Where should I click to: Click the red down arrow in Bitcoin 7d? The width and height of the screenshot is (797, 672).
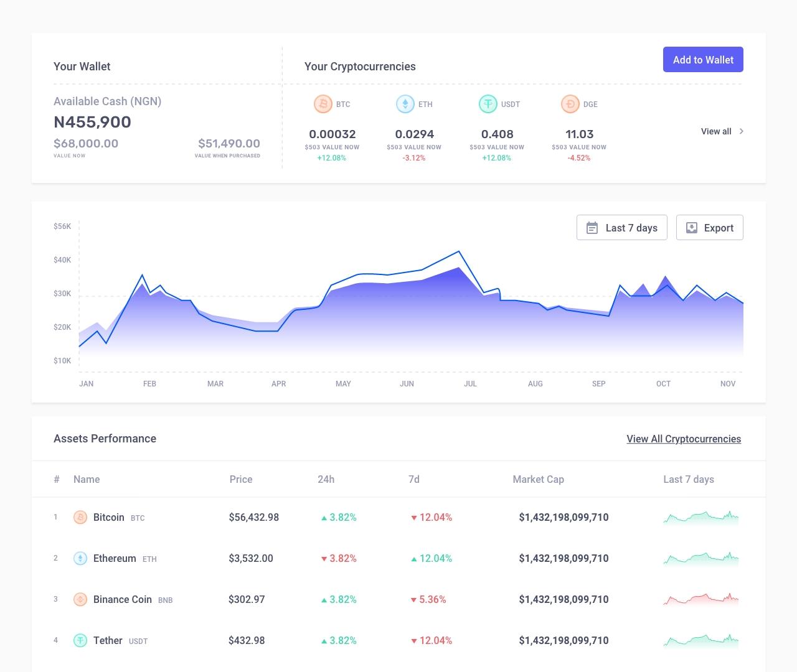(413, 518)
